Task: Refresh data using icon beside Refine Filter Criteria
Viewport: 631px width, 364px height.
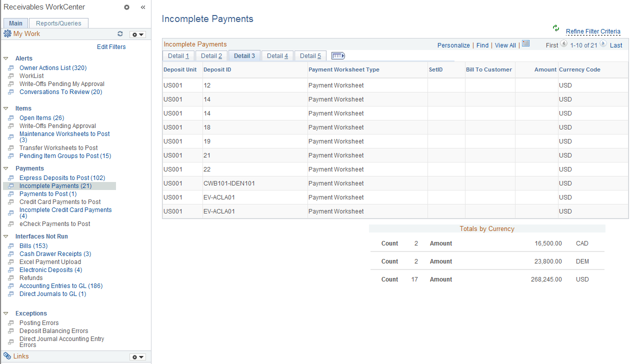Action: click(x=555, y=28)
